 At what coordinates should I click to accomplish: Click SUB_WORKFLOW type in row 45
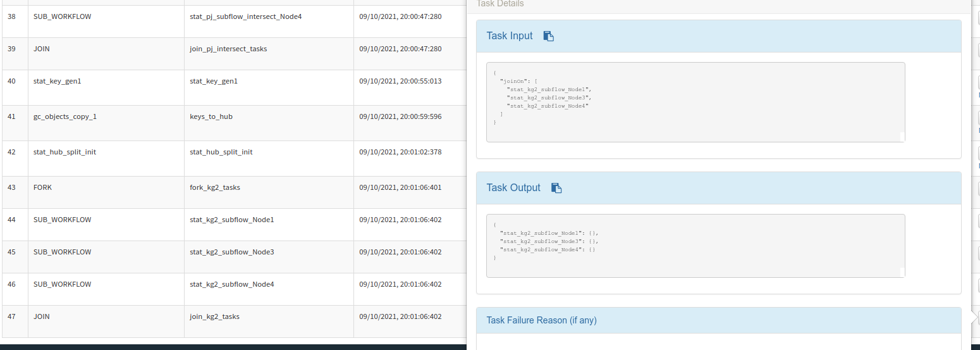coord(62,252)
